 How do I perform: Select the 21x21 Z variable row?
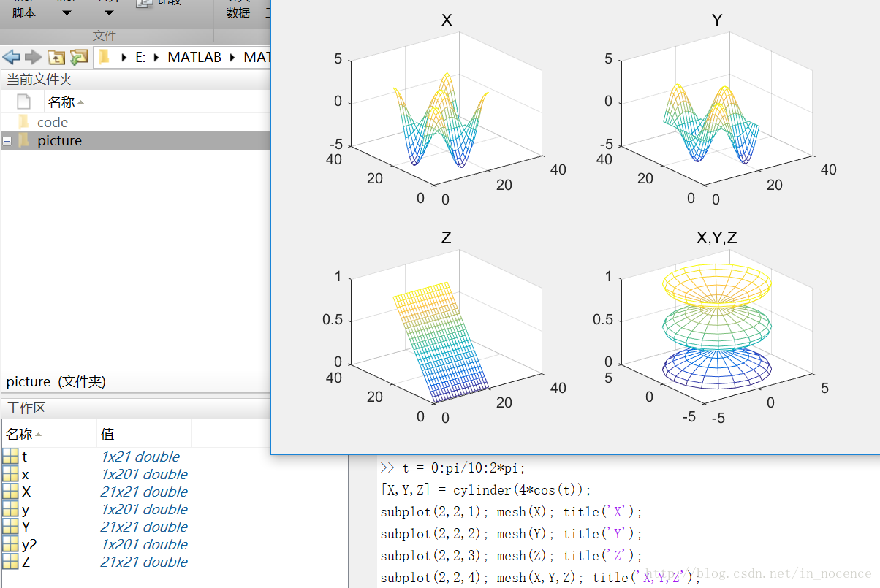26,562
